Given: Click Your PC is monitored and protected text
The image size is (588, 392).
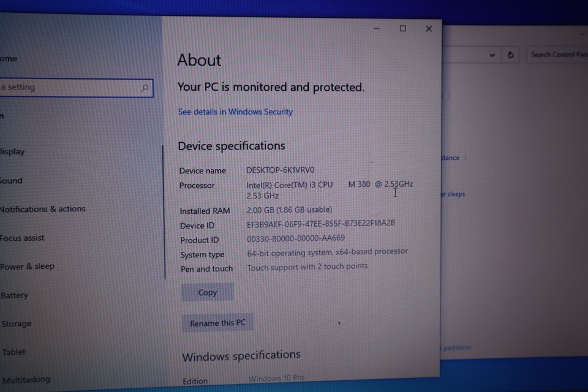Looking at the screenshot, I should click(271, 87).
